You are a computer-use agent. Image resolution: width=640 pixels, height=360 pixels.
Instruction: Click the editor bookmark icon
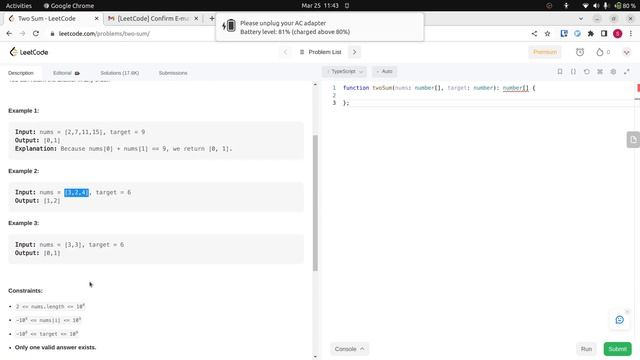pyautogui.click(x=560, y=71)
